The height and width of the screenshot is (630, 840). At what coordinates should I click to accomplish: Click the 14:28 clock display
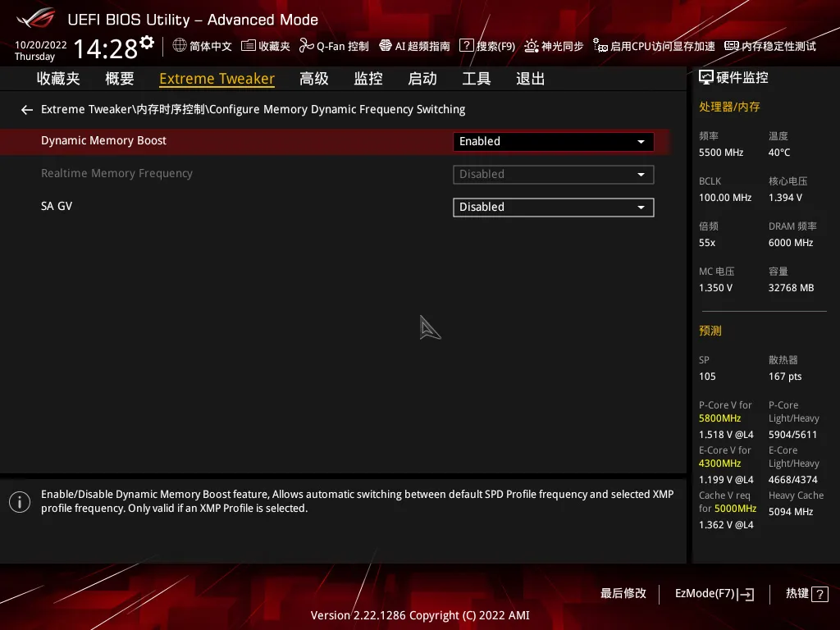(x=106, y=48)
